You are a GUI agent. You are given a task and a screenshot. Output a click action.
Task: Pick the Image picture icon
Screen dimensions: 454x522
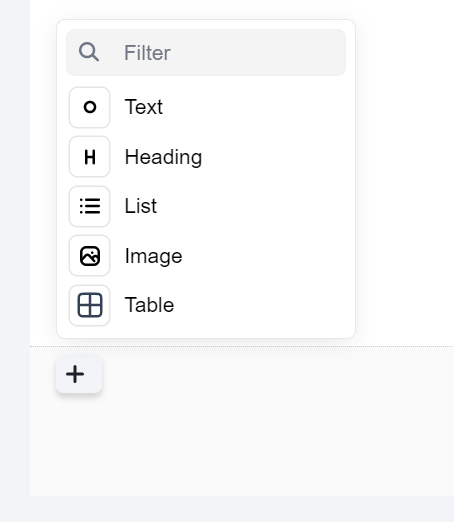pyautogui.click(x=90, y=256)
